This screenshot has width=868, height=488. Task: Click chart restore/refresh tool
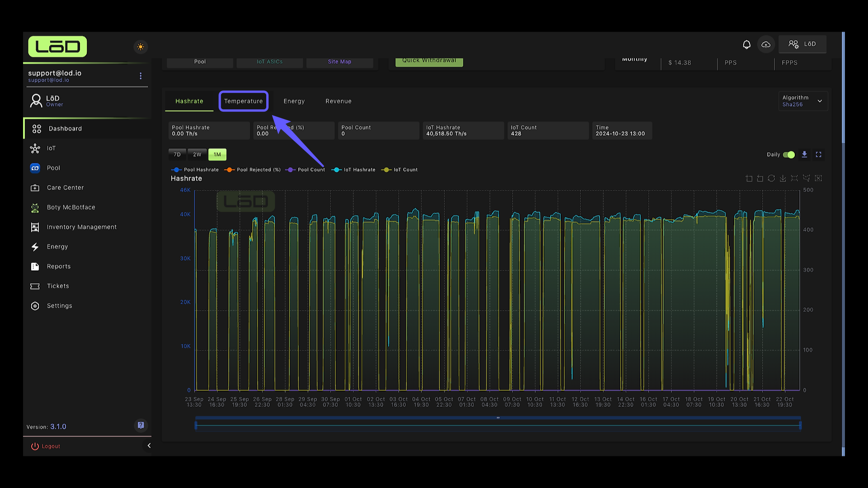tap(771, 178)
